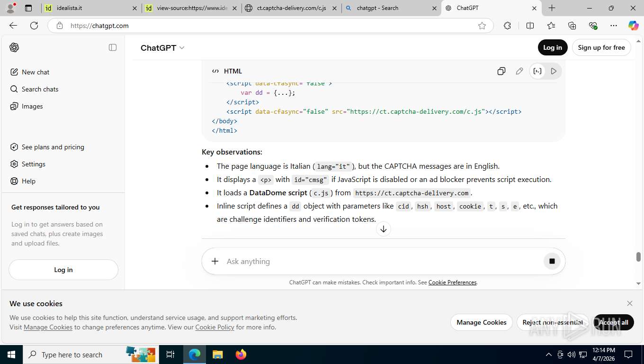Expand the ChatGPT model dropdown
Screen dimensions: 644x364
tap(162, 47)
